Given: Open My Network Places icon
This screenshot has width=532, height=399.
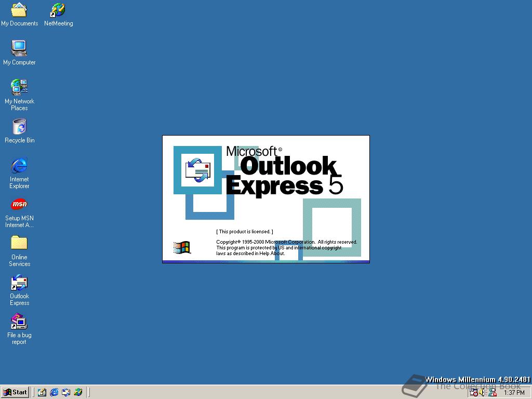Looking at the screenshot, I should (x=19, y=95).
